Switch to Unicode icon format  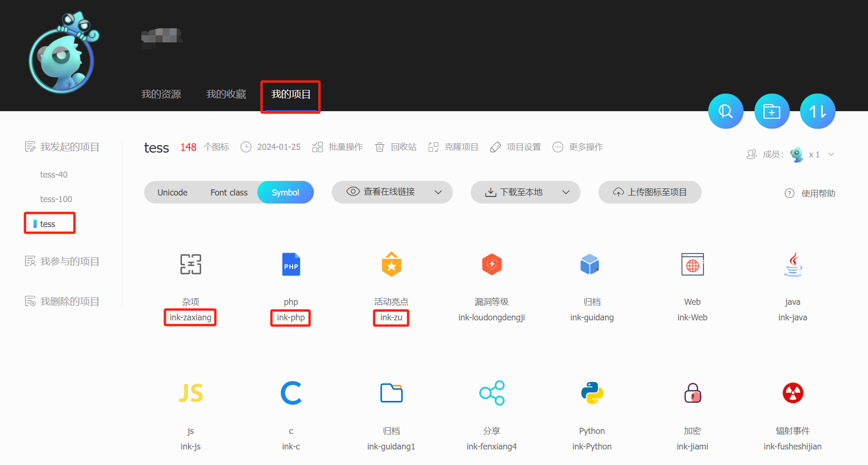[172, 193]
